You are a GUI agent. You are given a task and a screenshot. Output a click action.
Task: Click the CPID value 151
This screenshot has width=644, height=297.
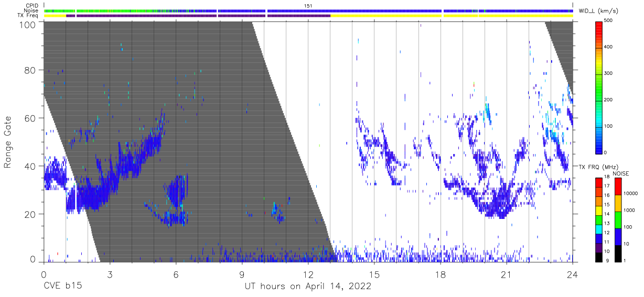click(308, 6)
